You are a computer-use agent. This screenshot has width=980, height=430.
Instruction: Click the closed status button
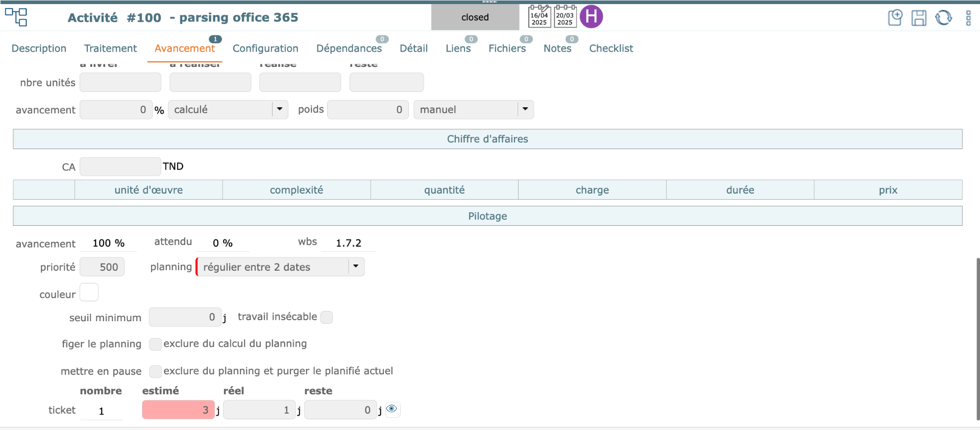[x=475, y=17]
